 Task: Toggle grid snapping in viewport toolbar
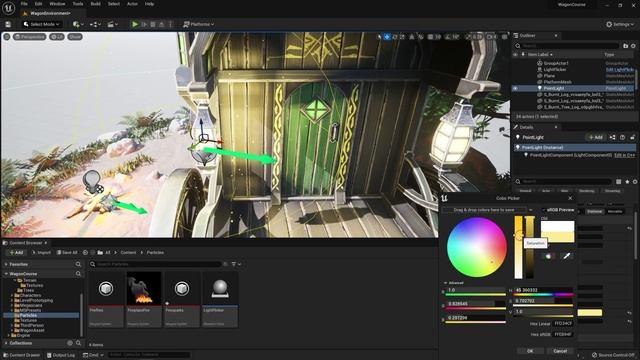(x=430, y=37)
